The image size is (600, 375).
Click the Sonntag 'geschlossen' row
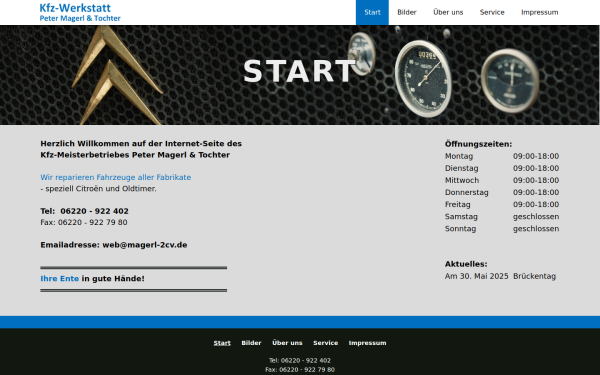point(502,229)
